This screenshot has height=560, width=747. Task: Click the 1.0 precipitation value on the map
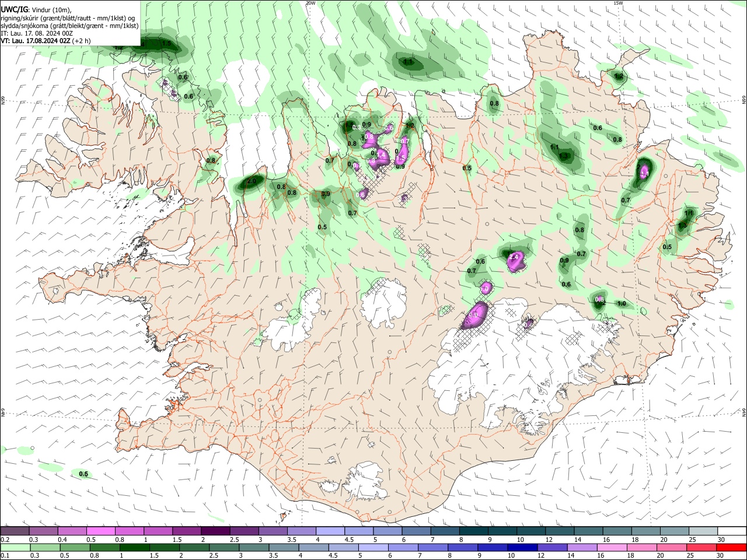622,304
